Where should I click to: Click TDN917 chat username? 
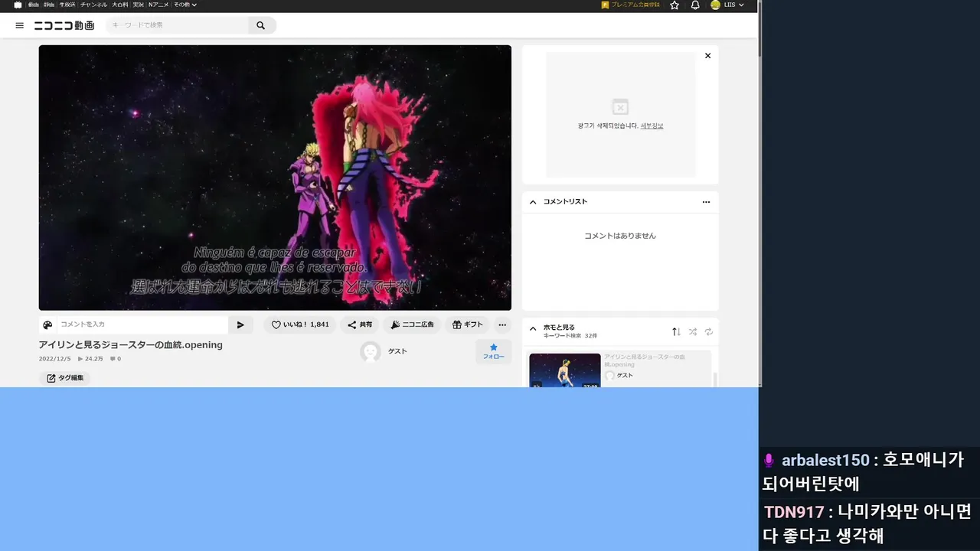(x=794, y=512)
